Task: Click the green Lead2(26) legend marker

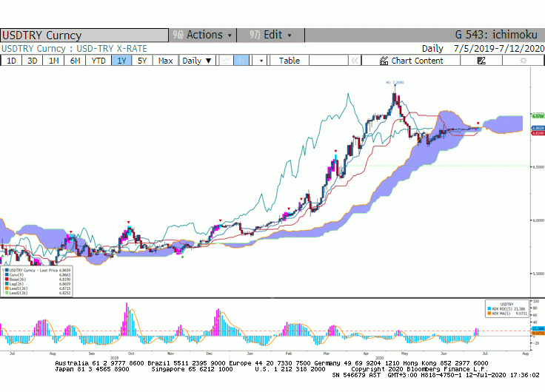Action: pos(7,293)
